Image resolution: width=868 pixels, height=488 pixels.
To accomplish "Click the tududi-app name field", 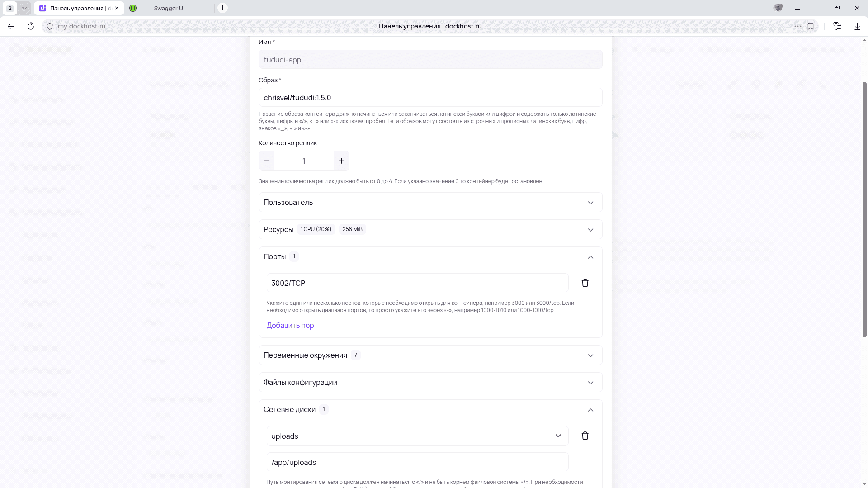I will [430, 60].
